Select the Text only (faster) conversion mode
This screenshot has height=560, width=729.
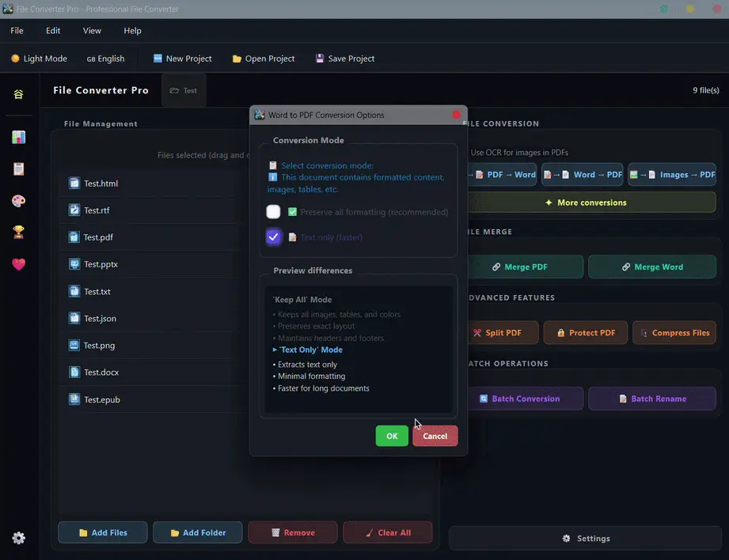click(273, 236)
